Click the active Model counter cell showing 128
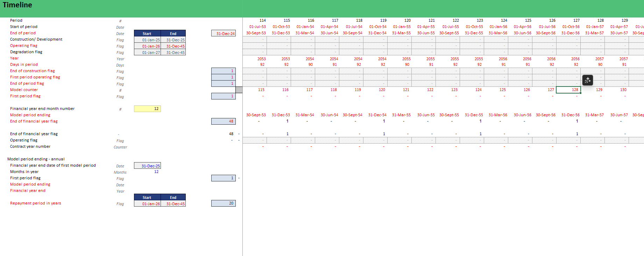 568,90
